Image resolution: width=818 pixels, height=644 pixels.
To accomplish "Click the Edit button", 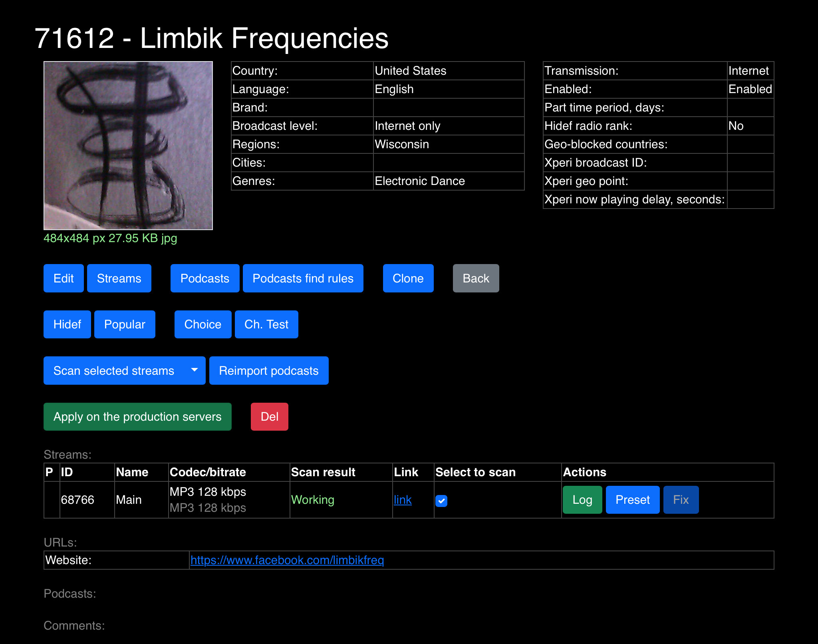I will tap(64, 278).
